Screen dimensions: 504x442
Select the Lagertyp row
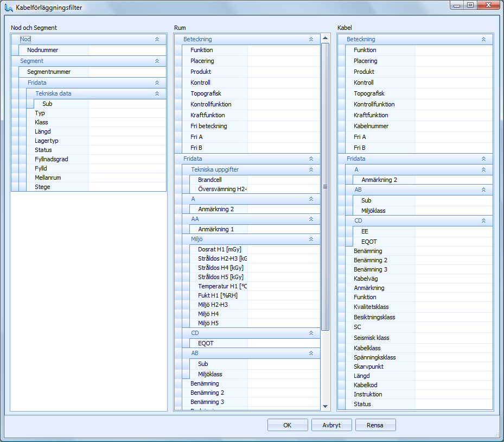pos(96,141)
